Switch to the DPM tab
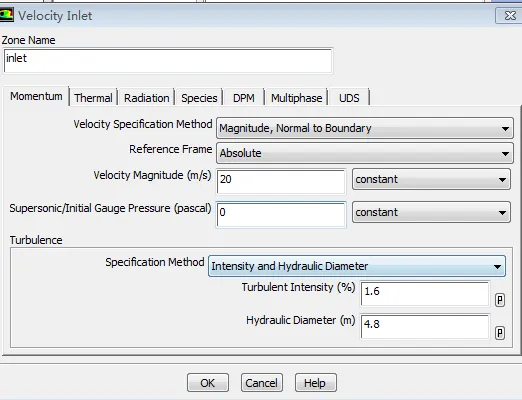522x400 pixels. tap(244, 98)
